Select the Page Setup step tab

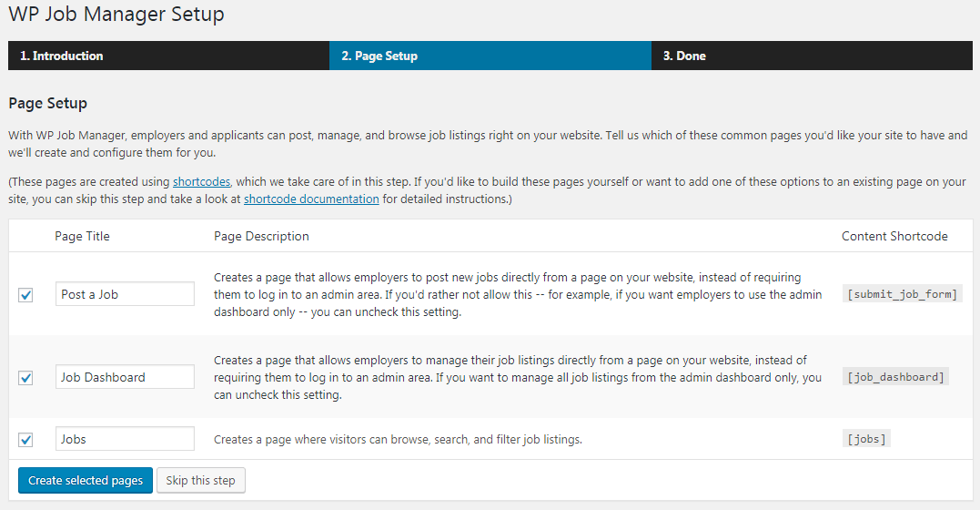[490, 56]
